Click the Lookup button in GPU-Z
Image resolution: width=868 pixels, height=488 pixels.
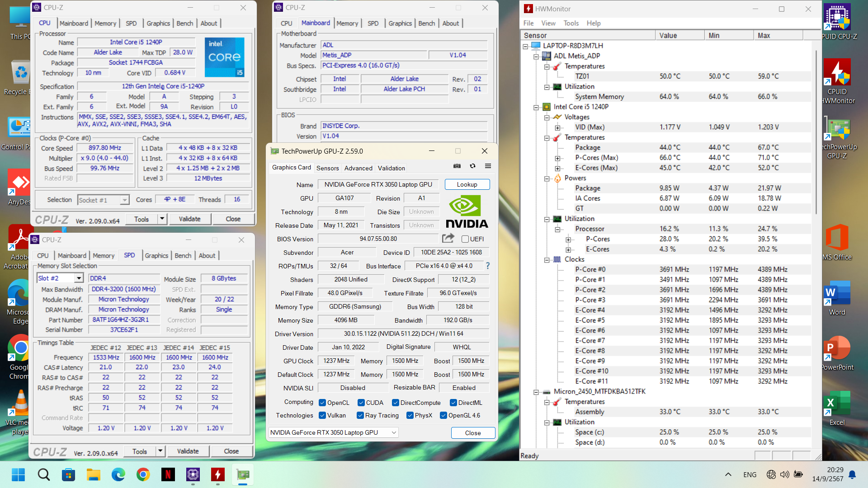click(467, 184)
